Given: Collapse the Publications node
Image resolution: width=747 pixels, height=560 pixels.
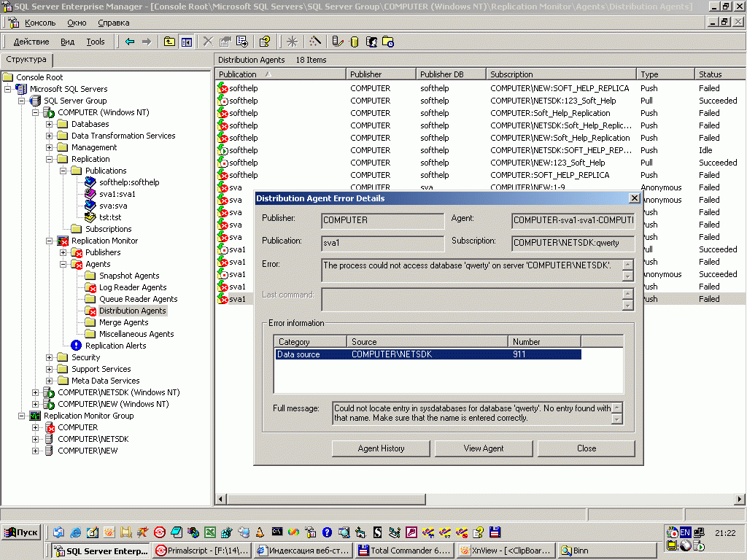Looking at the screenshot, I should pos(63,171).
